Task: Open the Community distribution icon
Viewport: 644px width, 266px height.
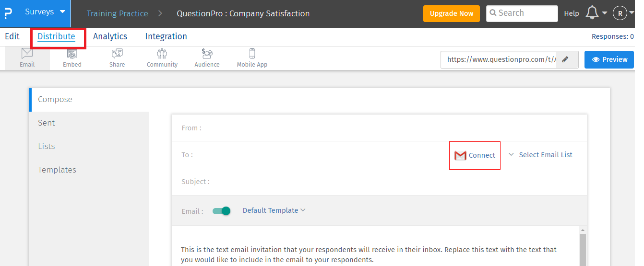Action: [162, 54]
